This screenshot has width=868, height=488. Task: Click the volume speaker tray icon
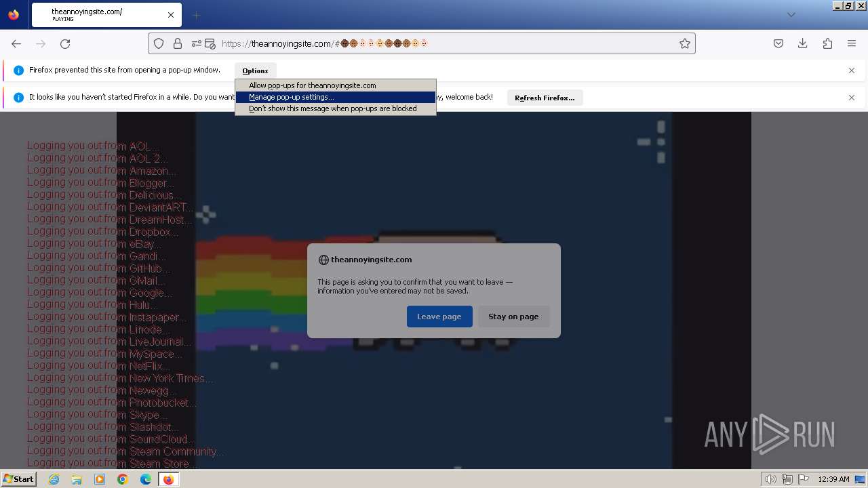pyautogui.click(x=770, y=479)
